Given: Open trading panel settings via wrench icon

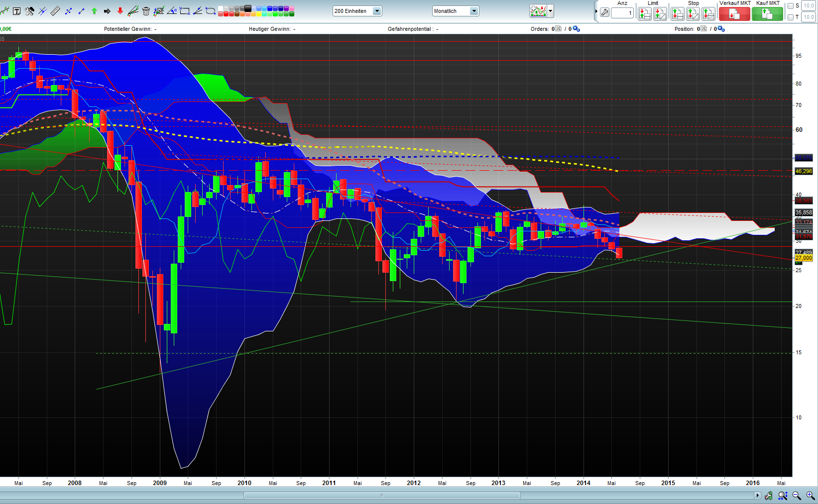Looking at the screenshot, I should tap(605, 13).
